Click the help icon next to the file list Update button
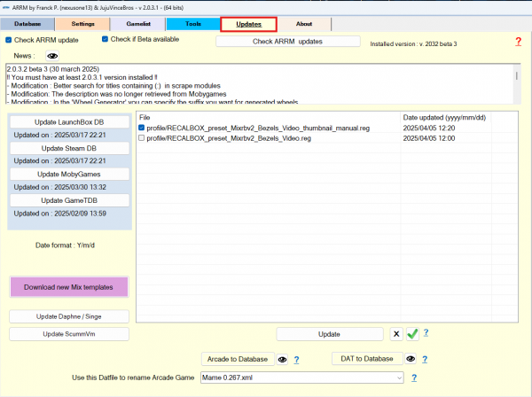The image size is (532, 397). 426,333
